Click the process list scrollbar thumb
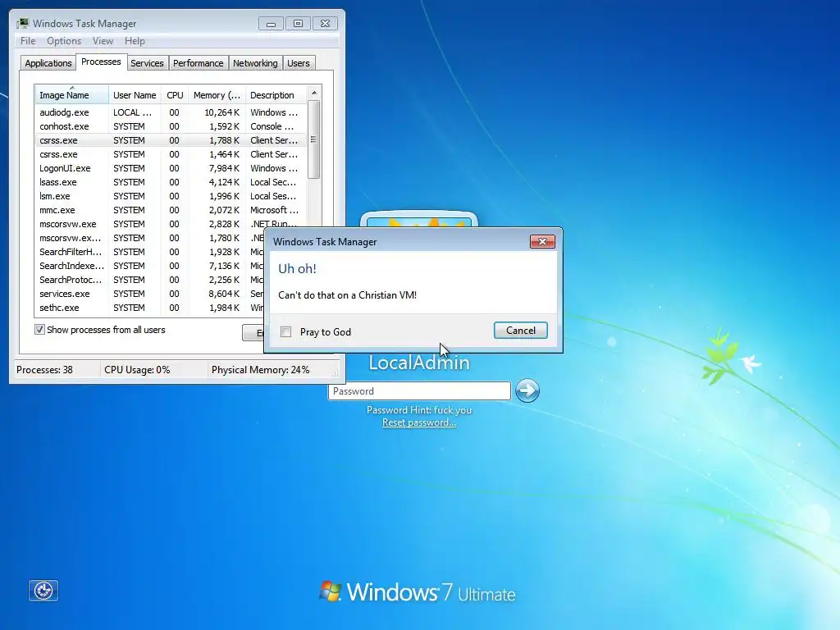The width and height of the screenshot is (840, 630). pos(314,139)
